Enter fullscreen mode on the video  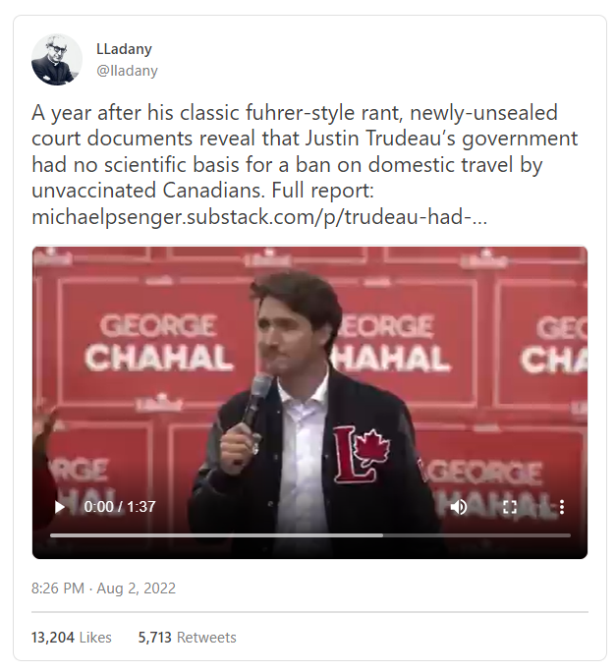tap(510, 507)
